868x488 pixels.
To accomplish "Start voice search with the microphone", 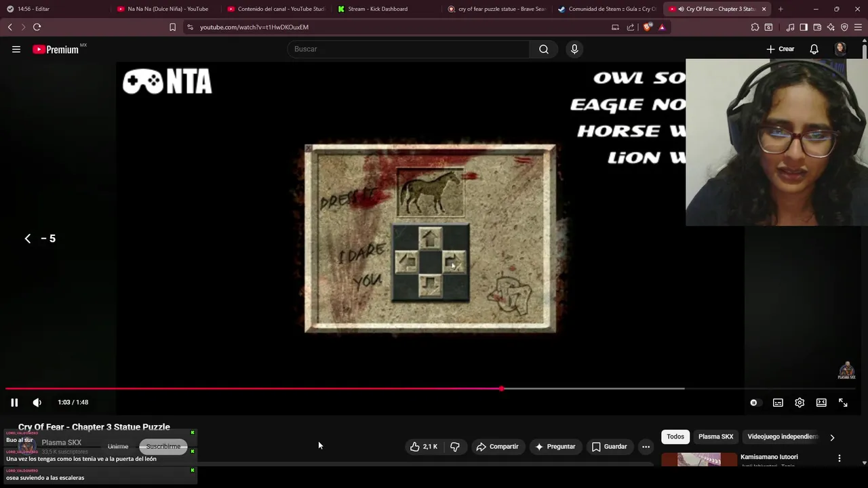I will click(x=574, y=49).
